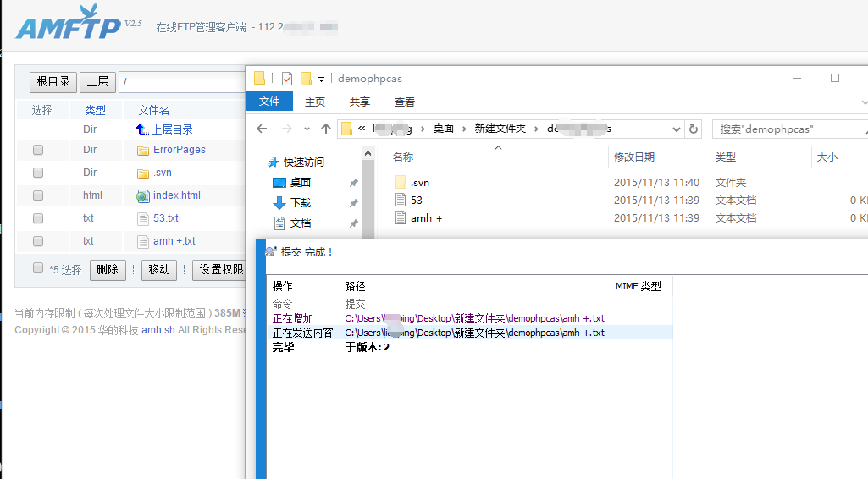
Task: Open the 文件 ribbon tab
Action: point(269,102)
